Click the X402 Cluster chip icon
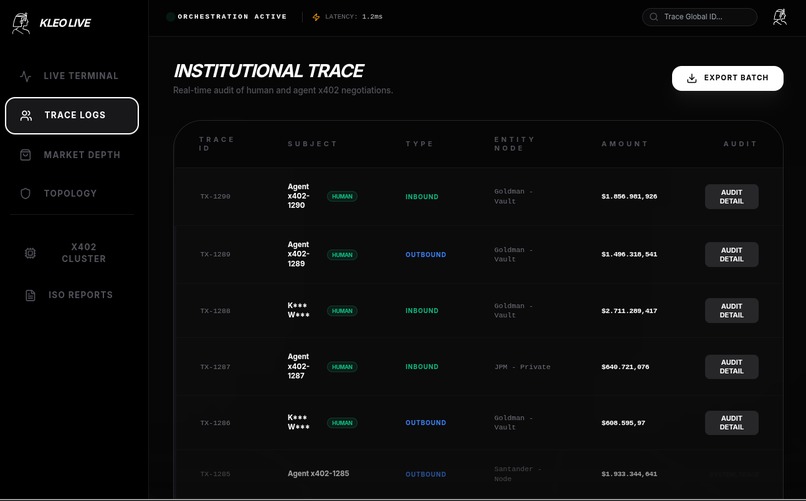Viewport: 806px width, 501px height. coord(30,253)
